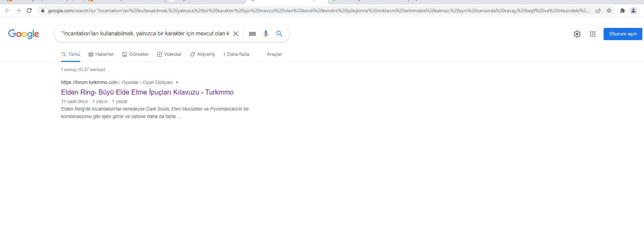Click the blue magnifier search button
Viewport: 644px width, 249px height.
pyautogui.click(x=279, y=34)
